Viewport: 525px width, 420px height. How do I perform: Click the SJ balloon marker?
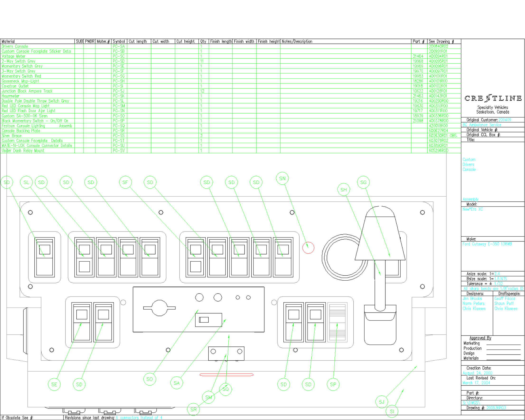coord(381,402)
